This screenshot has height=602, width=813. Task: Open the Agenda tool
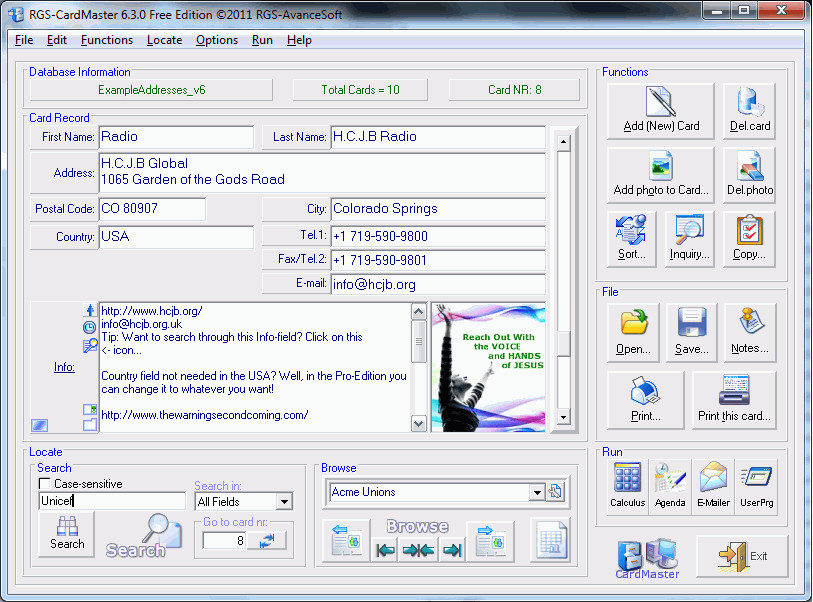click(670, 486)
